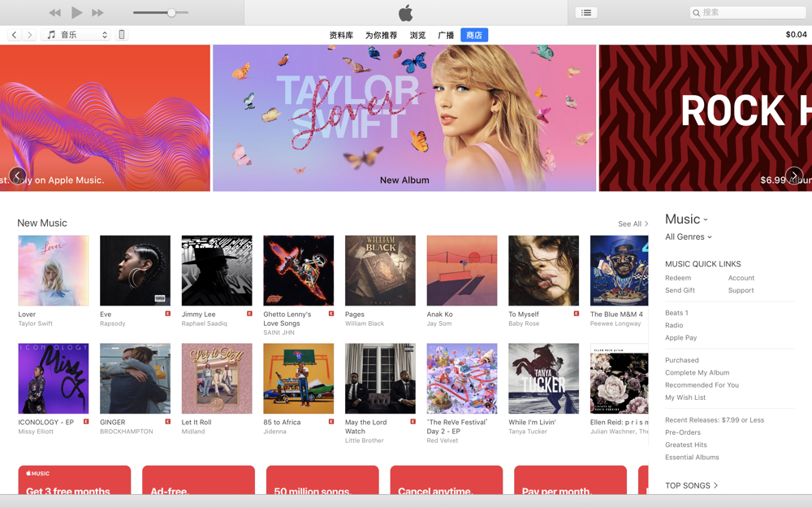The height and width of the screenshot is (508, 812).
Task: Open the up next list icon
Action: pyautogui.click(x=586, y=12)
